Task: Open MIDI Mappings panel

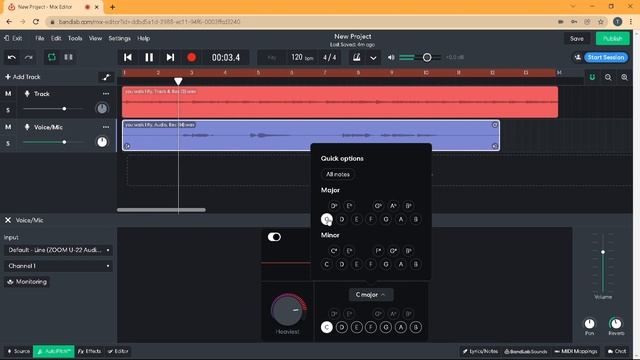Action: coord(576,351)
